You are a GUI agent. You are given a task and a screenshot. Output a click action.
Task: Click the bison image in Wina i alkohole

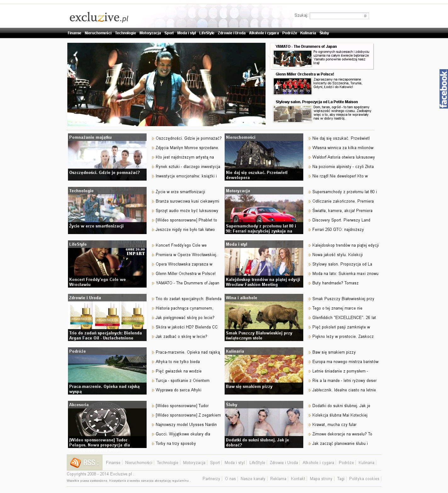click(264, 316)
